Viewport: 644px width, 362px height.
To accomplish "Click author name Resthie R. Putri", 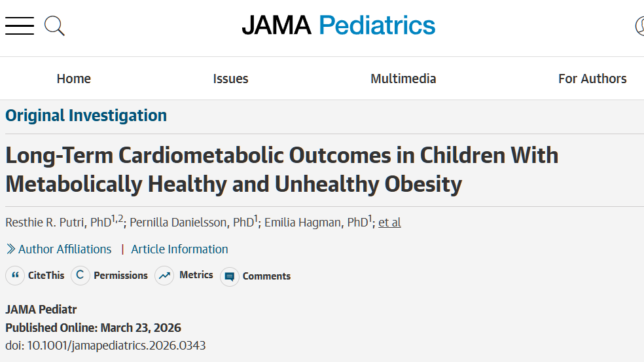I will (46, 223).
